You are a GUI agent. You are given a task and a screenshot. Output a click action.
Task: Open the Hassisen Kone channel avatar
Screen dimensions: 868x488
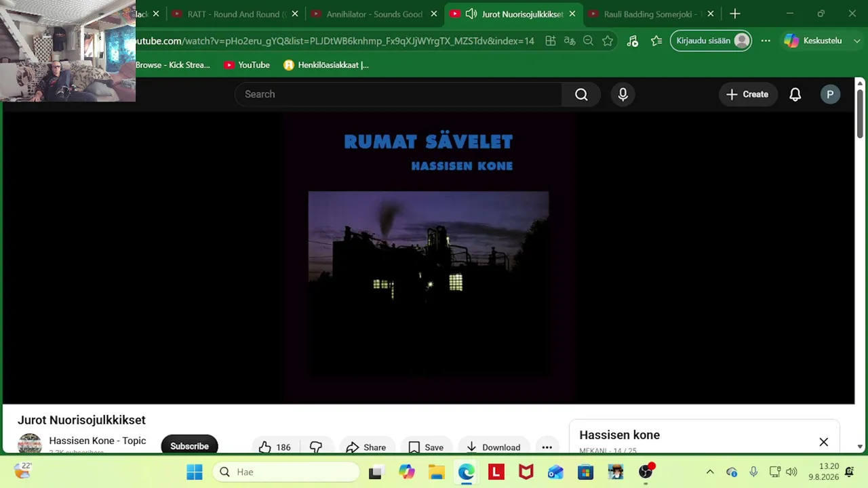click(30, 444)
